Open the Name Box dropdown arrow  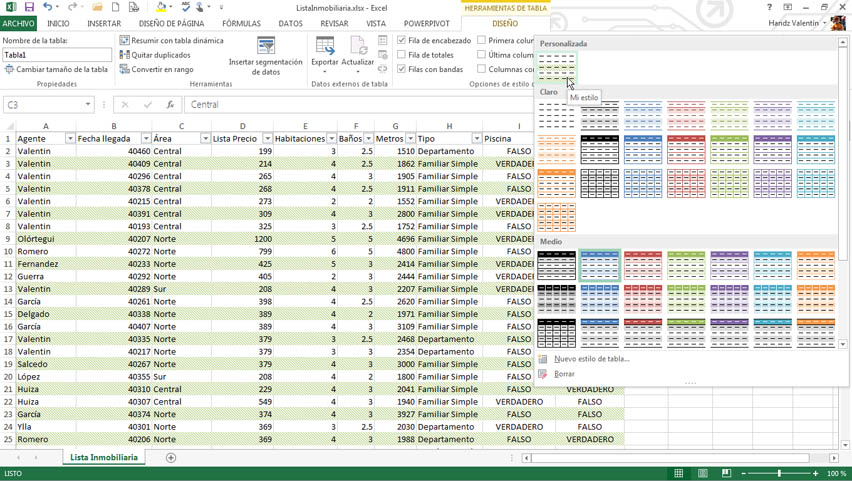[x=88, y=105]
